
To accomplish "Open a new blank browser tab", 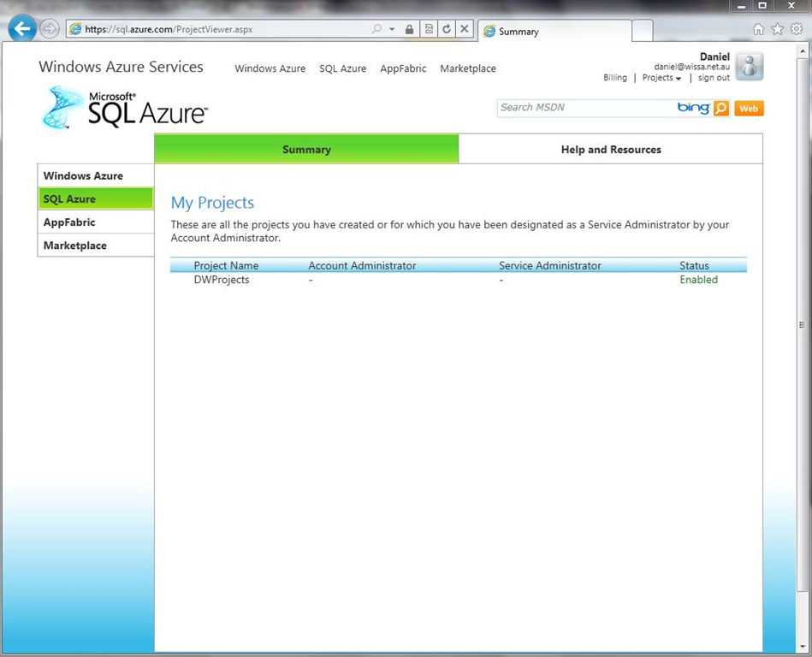I will pyautogui.click(x=642, y=31).
